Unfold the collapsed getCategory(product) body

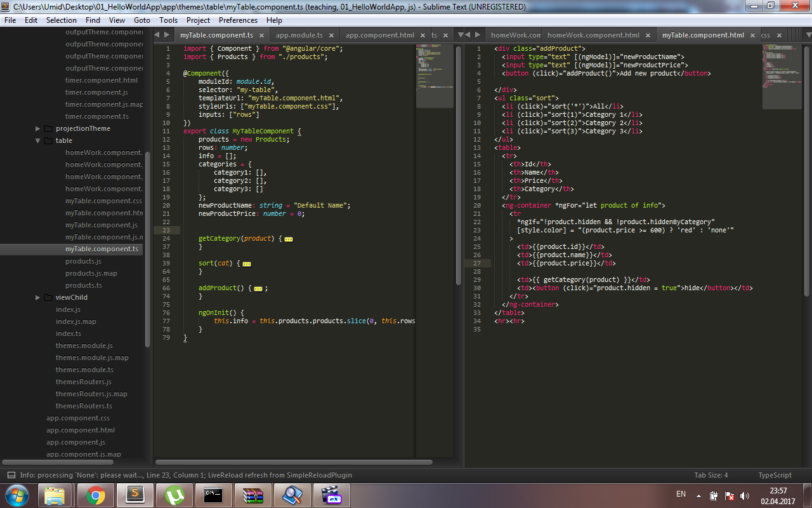289,239
